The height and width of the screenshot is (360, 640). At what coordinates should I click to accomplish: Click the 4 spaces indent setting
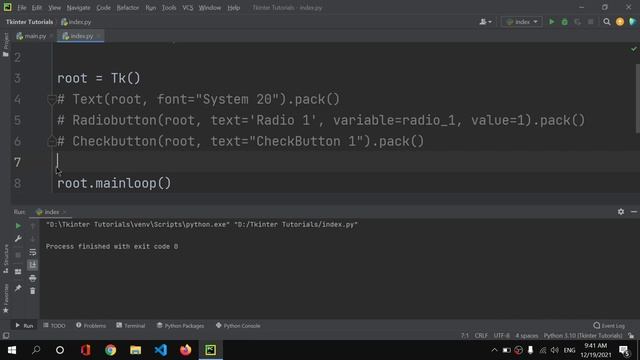[527, 336]
